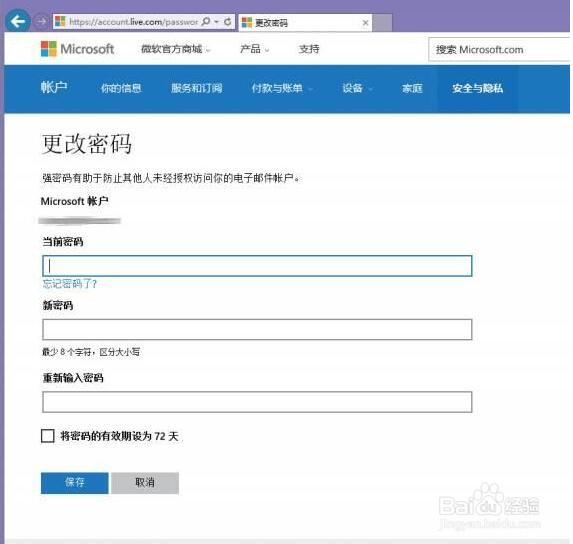Open a new blank tab
This screenshot has width=573, height=544.
click(x=382, y=23)
